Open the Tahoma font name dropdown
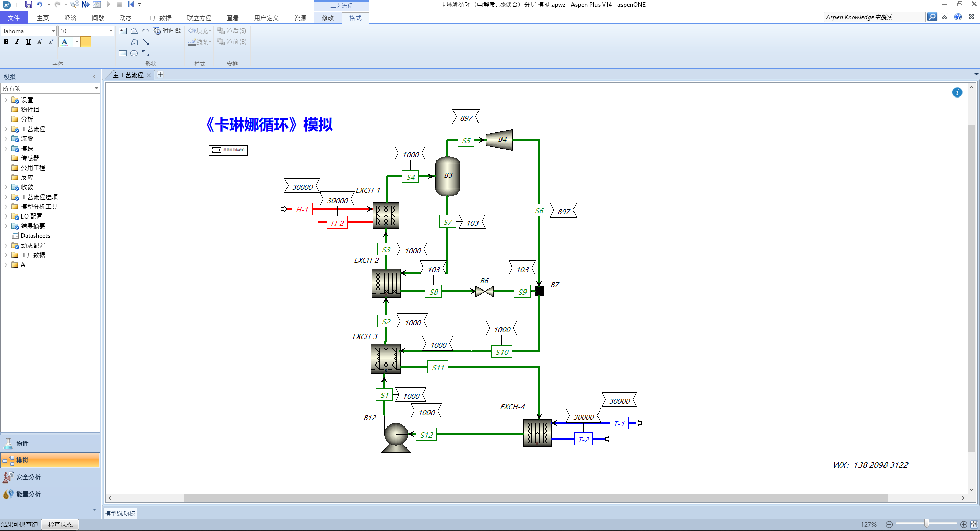 click(x=53, y=31)
